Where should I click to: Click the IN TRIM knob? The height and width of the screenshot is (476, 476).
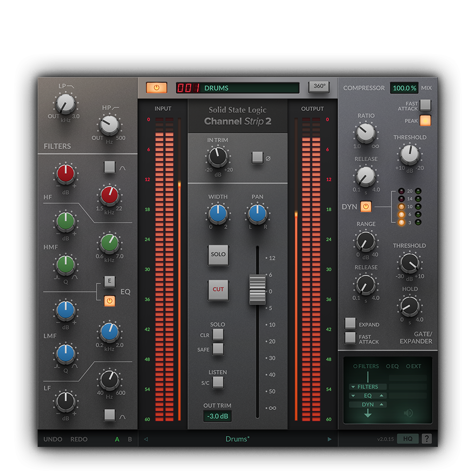click(218, 157)
